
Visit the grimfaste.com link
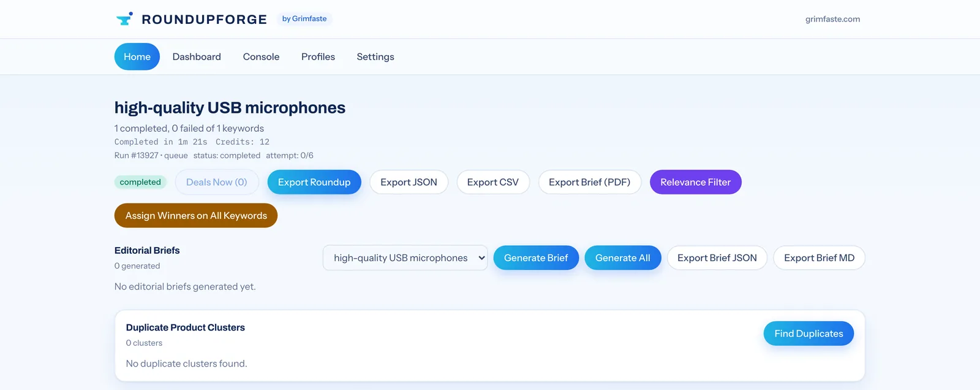click(832, 19)
